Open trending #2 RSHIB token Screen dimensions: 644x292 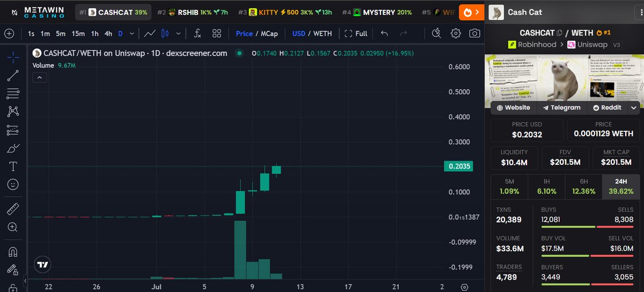click(x=193, y=12)
